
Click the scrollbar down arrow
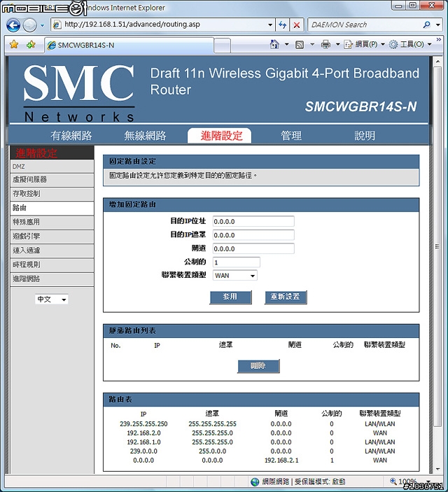pyautogui.click(x=437, y=470)
